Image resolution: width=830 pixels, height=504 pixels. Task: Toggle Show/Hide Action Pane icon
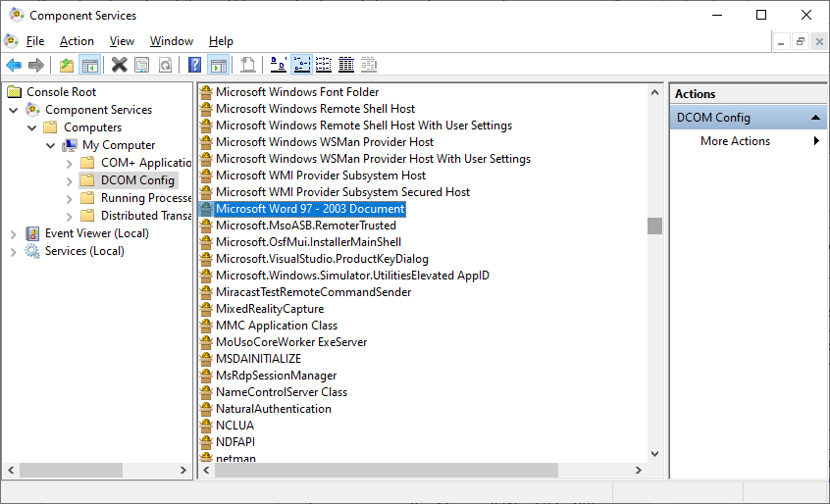tap(219, 65)
